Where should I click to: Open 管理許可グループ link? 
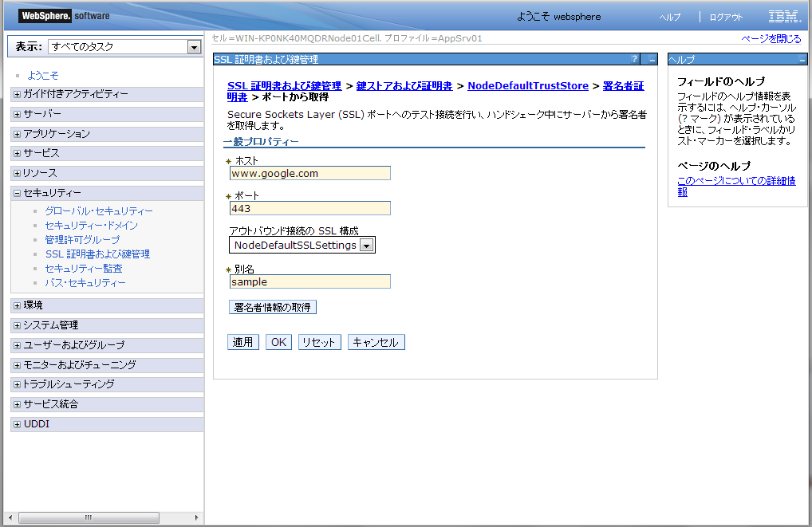82,240
